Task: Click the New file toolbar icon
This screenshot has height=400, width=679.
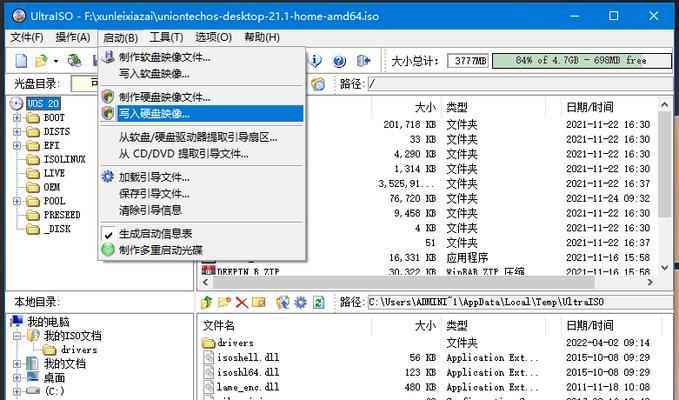Action: tap(21, 61)
